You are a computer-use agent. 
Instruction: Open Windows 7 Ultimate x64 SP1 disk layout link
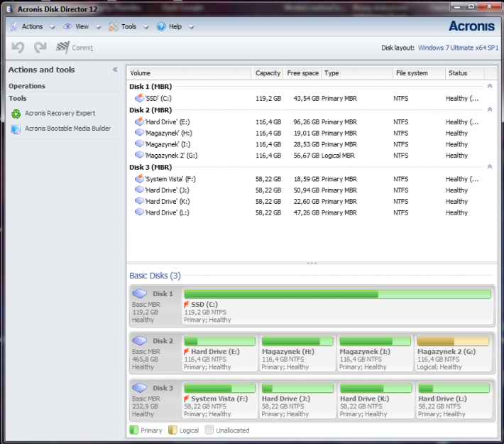coord(458,48)
